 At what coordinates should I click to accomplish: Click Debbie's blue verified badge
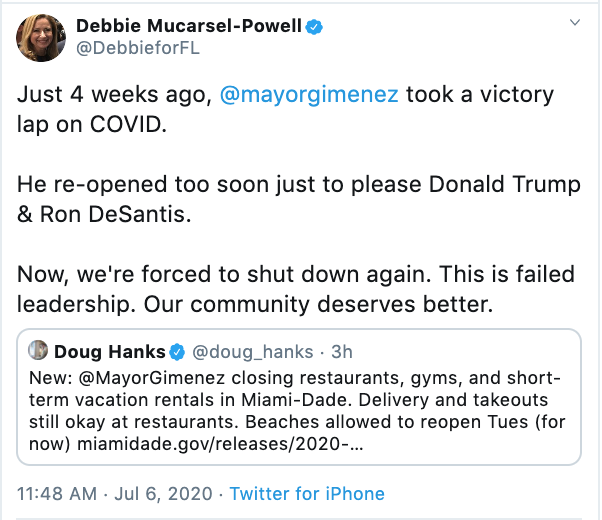click(314, 27)
